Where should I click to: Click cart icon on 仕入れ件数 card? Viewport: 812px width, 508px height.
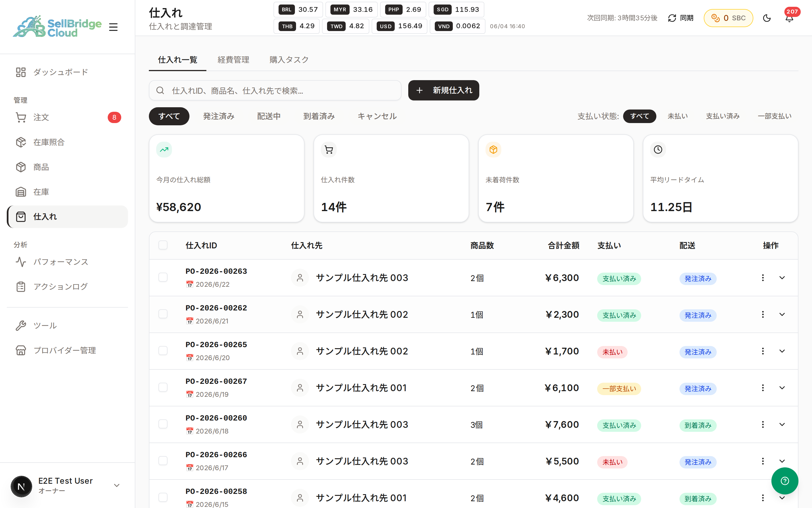pyautogui.click(x=329, y=150)
